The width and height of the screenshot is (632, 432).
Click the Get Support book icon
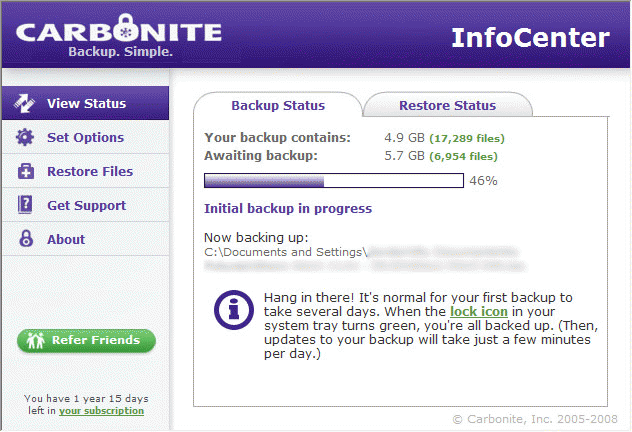[x=25, y=204]
